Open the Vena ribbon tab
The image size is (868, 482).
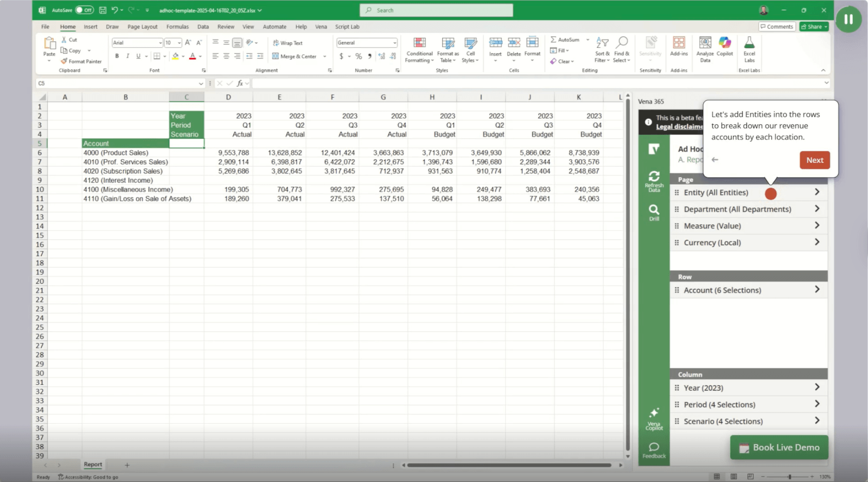coord(321,27)
